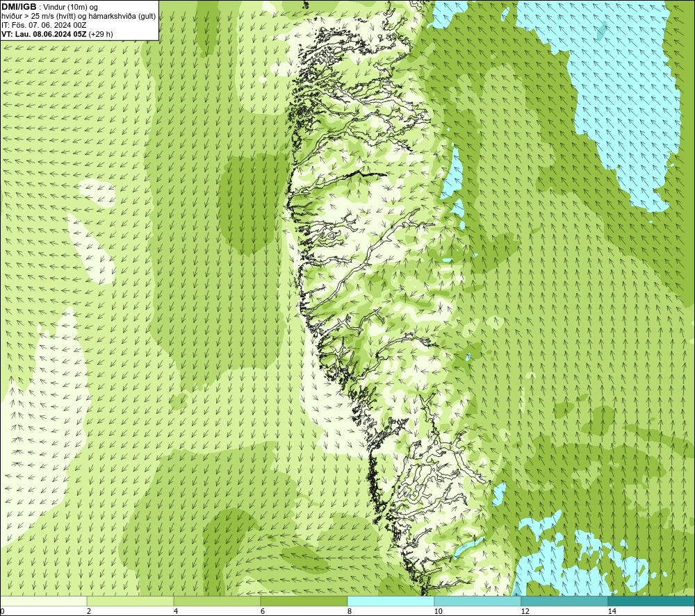Click the 'hviður > 25 m/s' description line
695x616 pixels.
pyautogui.click(x=79, y=17)
